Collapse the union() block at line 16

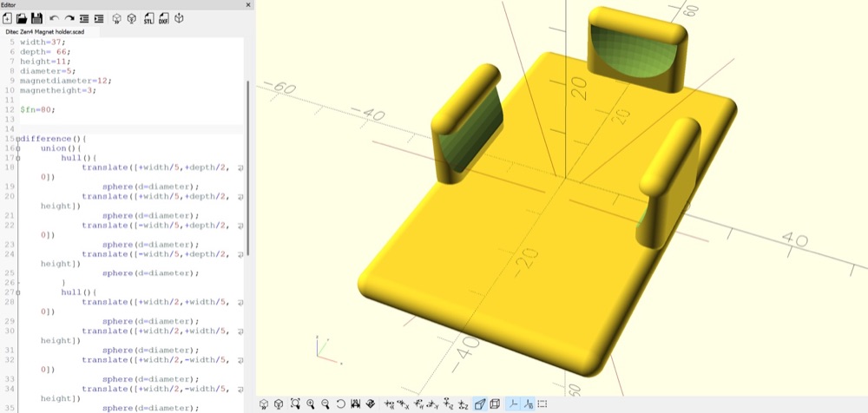(x=18, y=148)
